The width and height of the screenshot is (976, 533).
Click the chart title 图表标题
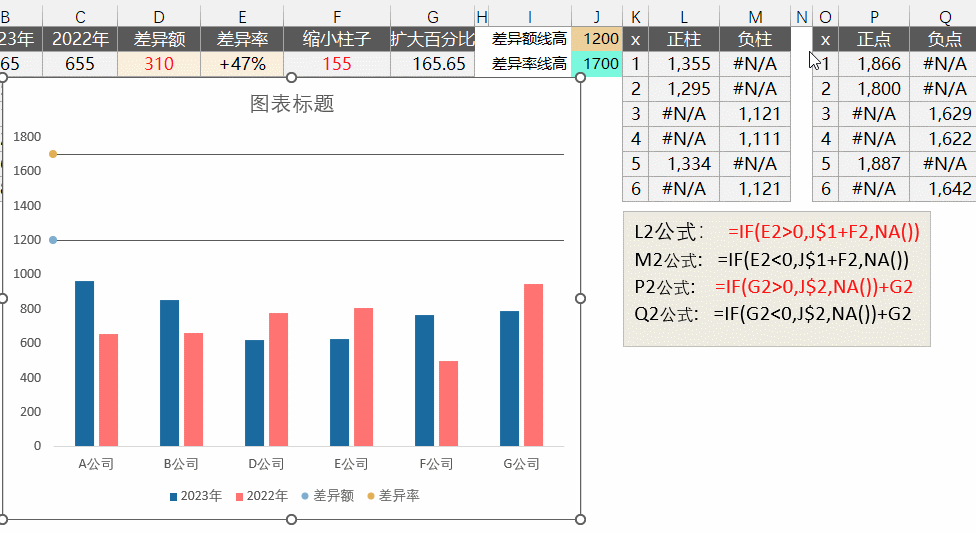click(292, 104)
